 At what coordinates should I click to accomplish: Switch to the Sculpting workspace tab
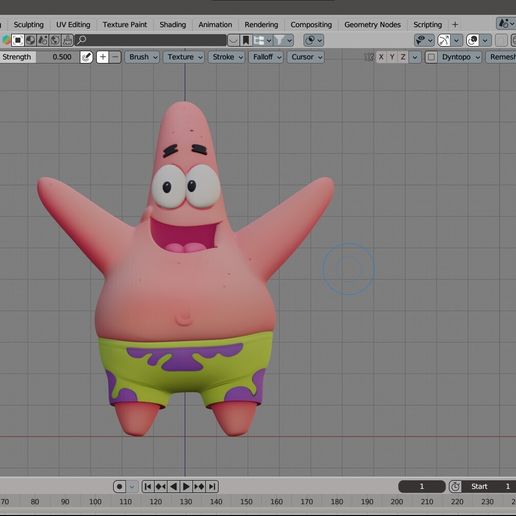click(x=29, y=25)
